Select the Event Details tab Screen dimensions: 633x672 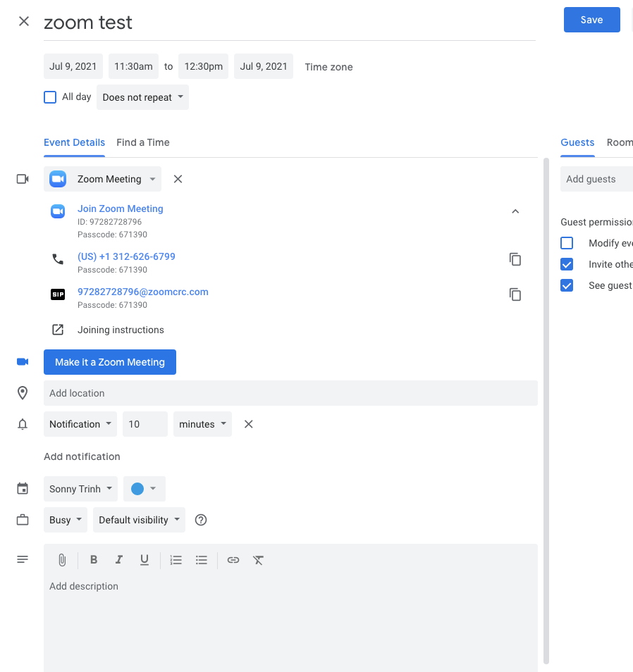[74, 142]
